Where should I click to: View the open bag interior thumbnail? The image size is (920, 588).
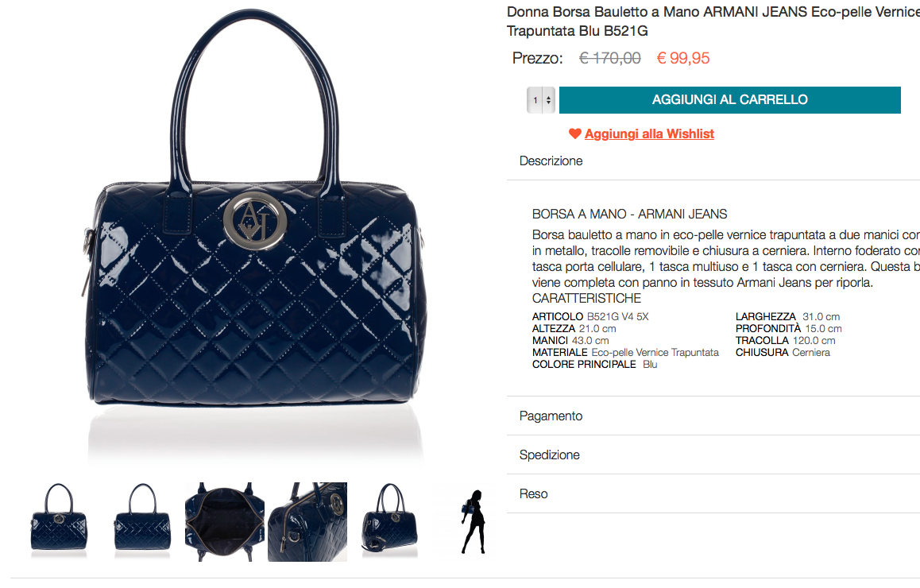tap(225, 522)
